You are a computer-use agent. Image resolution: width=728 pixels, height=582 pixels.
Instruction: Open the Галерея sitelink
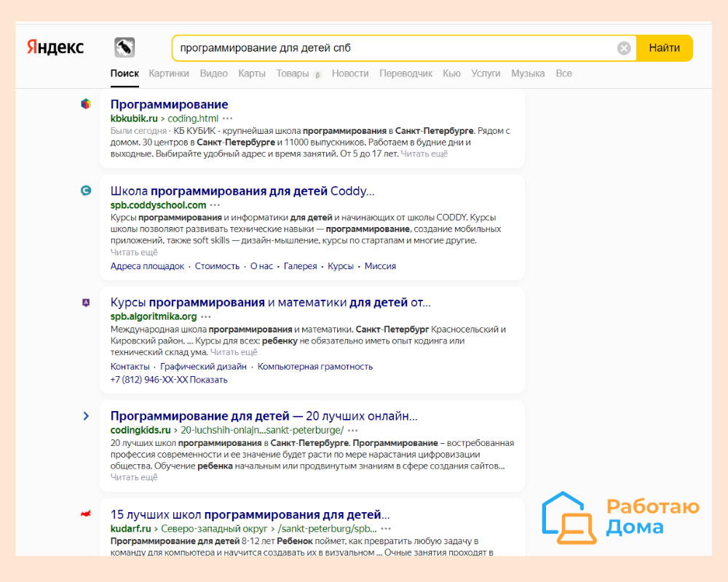[x=301, y=266]
